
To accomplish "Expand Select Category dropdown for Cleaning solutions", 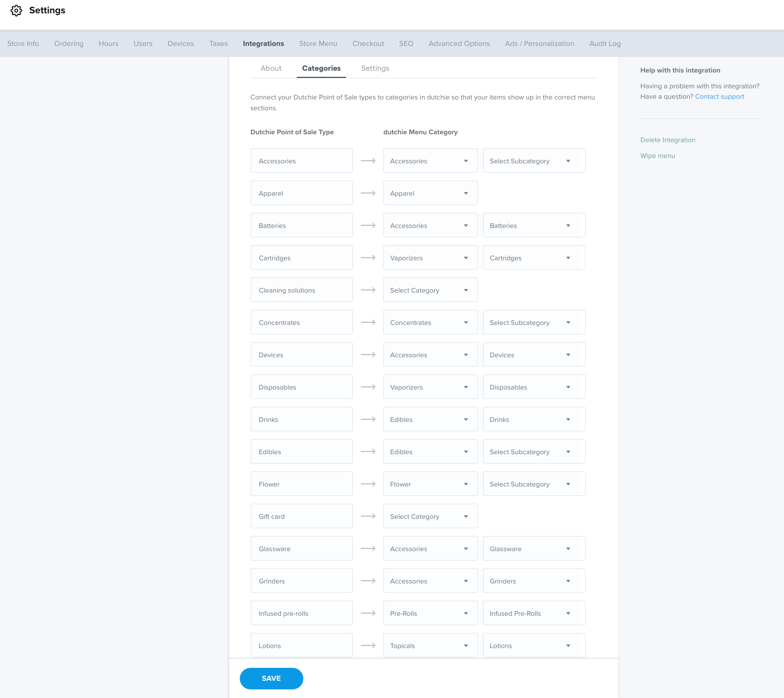I will (x=430, y=290).
